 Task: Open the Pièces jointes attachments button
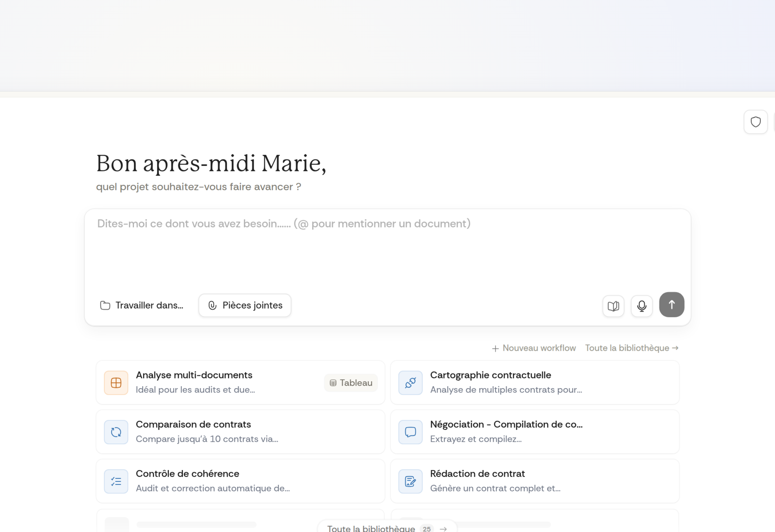[x=245, y=305]
